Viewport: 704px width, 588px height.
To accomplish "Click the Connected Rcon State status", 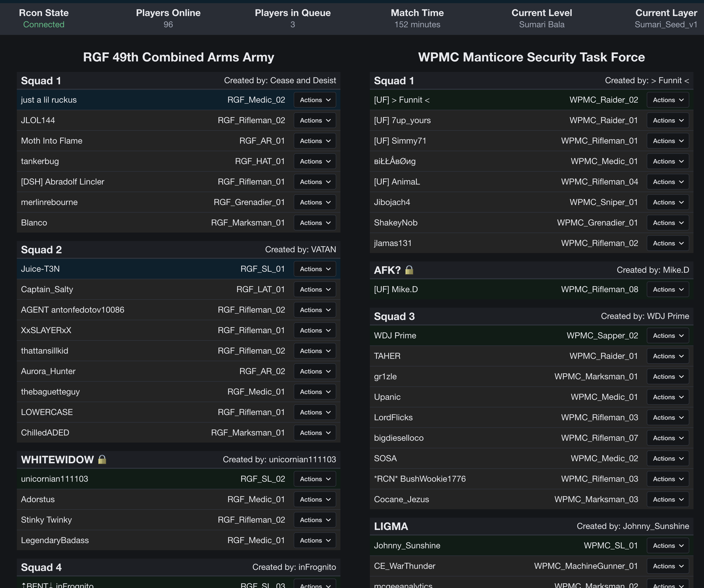I will 44,24.
